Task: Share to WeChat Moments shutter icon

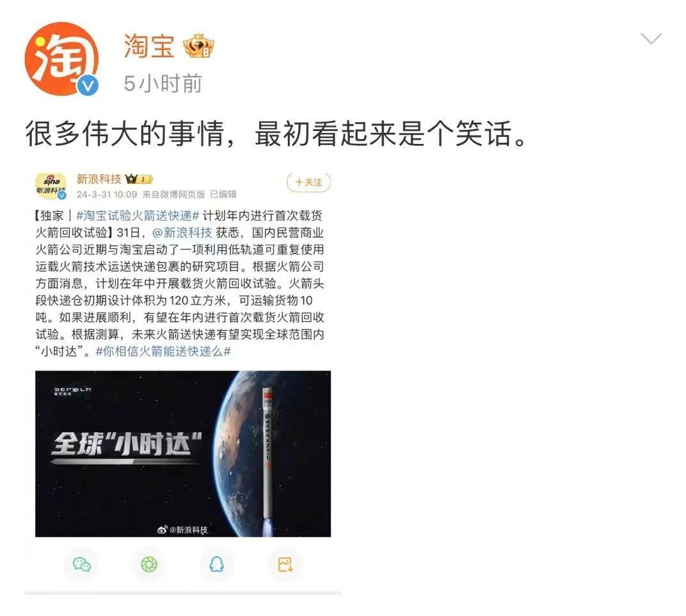Action: [x=148, y=564]
